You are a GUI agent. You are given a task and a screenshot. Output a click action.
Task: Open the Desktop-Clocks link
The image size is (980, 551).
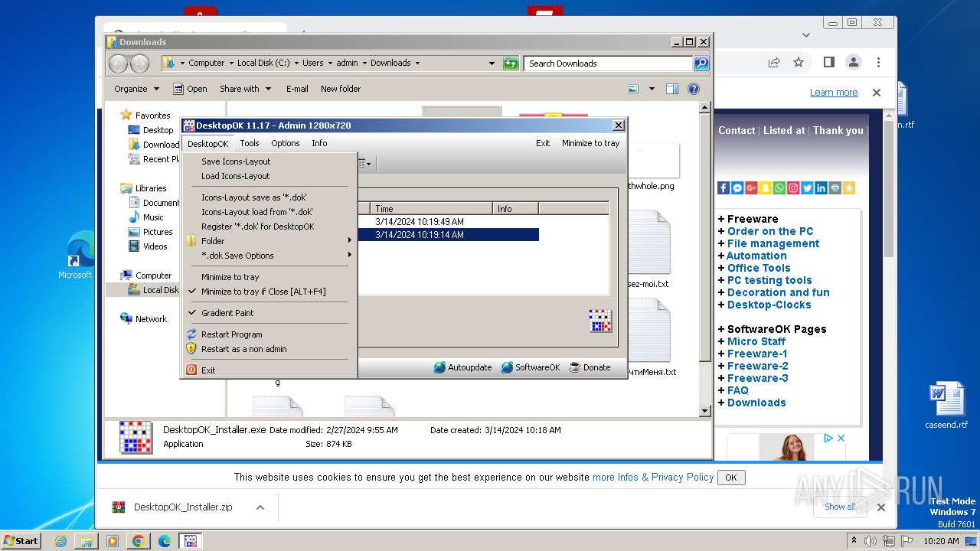(769, 305)
